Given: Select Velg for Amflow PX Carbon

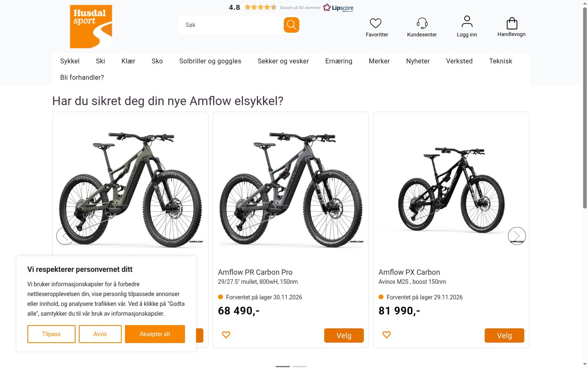Looking at the screenshot, I should (504, 335).
